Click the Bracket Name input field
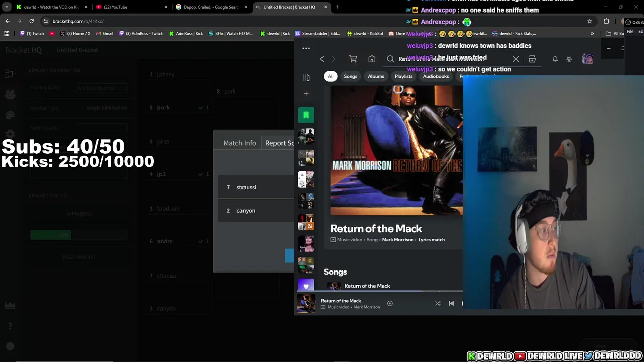Screen dimensions: 644x362 (103, 88)
